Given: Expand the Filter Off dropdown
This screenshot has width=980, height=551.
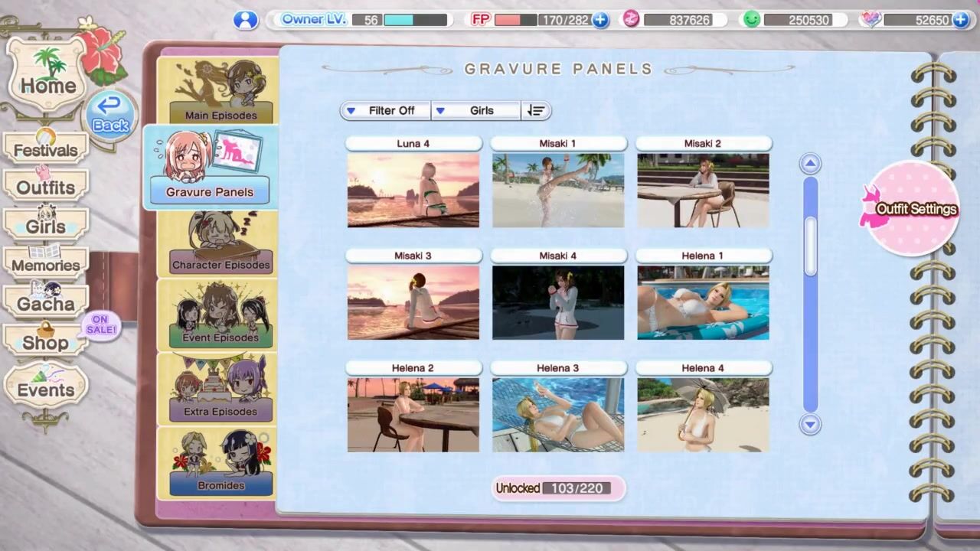Looking at the screenshot, I should 385,111.
